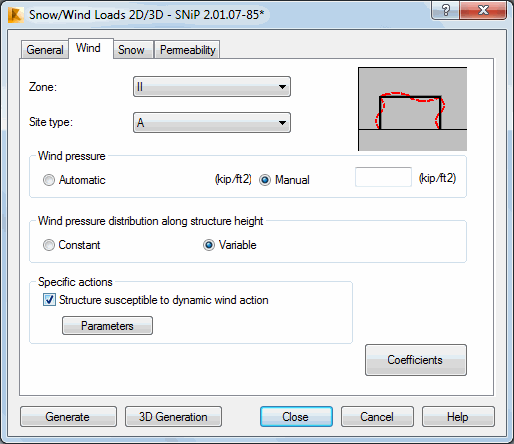The width and height of the screenshot is (514, 444).
Task: Switch to the Snow tab
Action: pos(131,50)
